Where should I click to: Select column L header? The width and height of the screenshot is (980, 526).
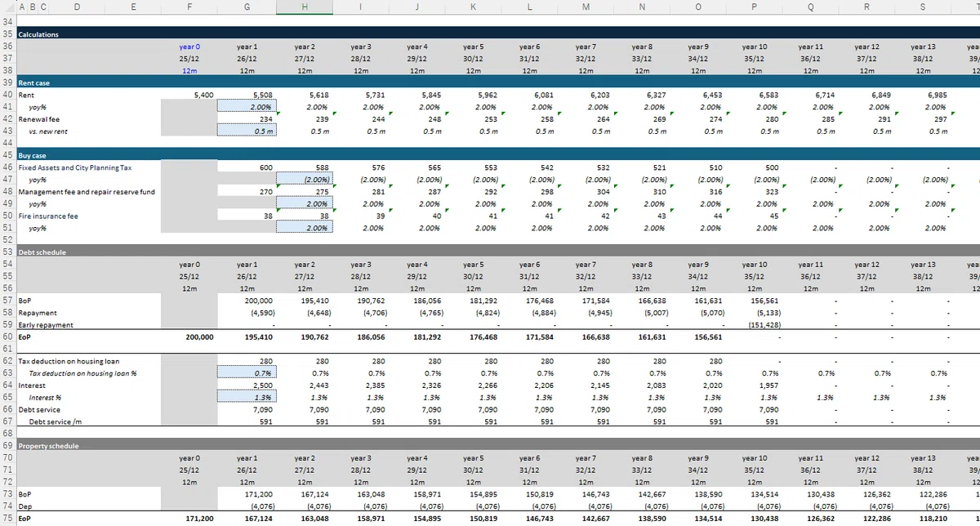[529, 7]
